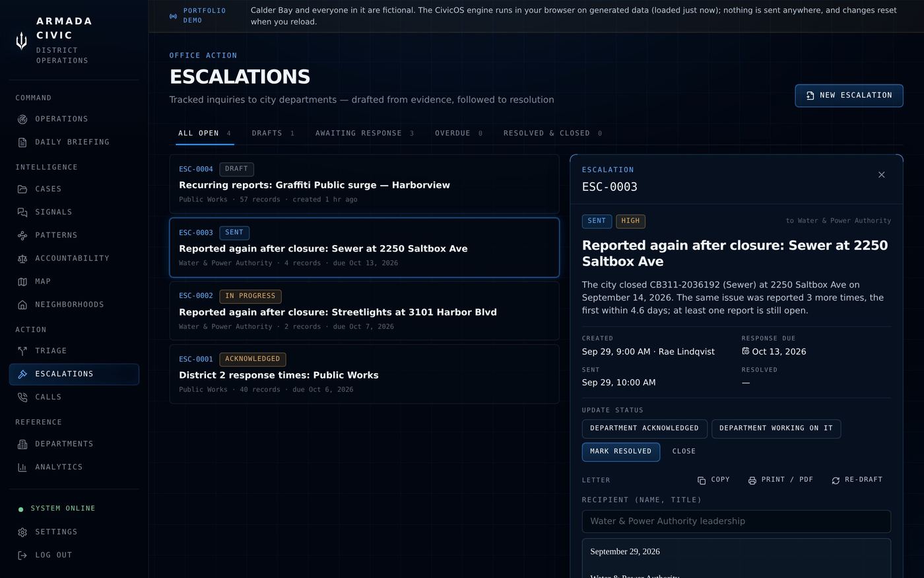This screenshot has height=578, width=924.
Task: Click the Log Out icon
Action: (x=22, y=556)
